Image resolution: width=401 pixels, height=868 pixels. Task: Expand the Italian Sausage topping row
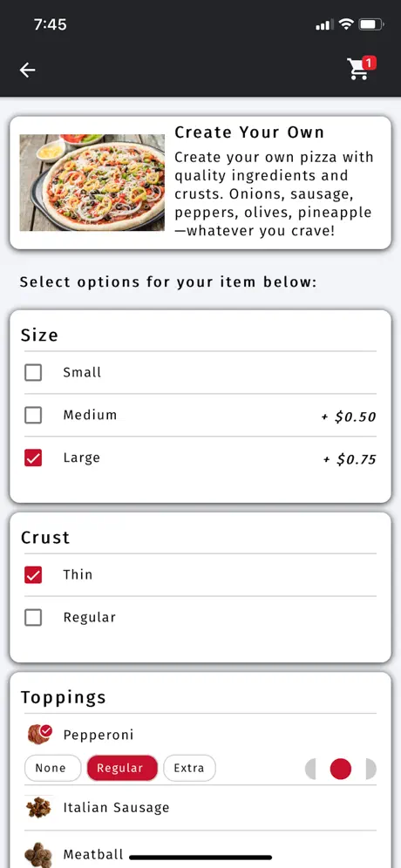(200, 808)
